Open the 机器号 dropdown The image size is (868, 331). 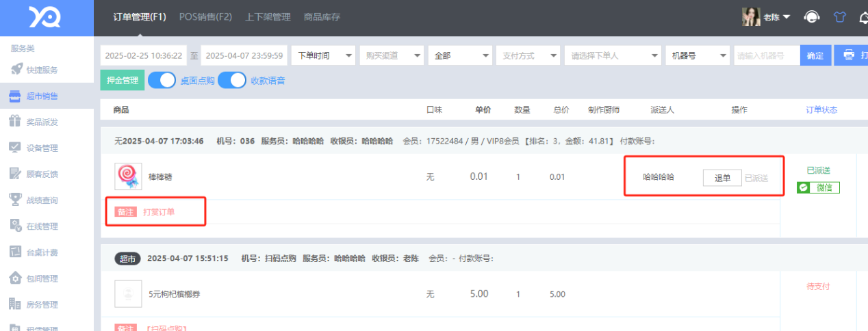click(698, 55)
